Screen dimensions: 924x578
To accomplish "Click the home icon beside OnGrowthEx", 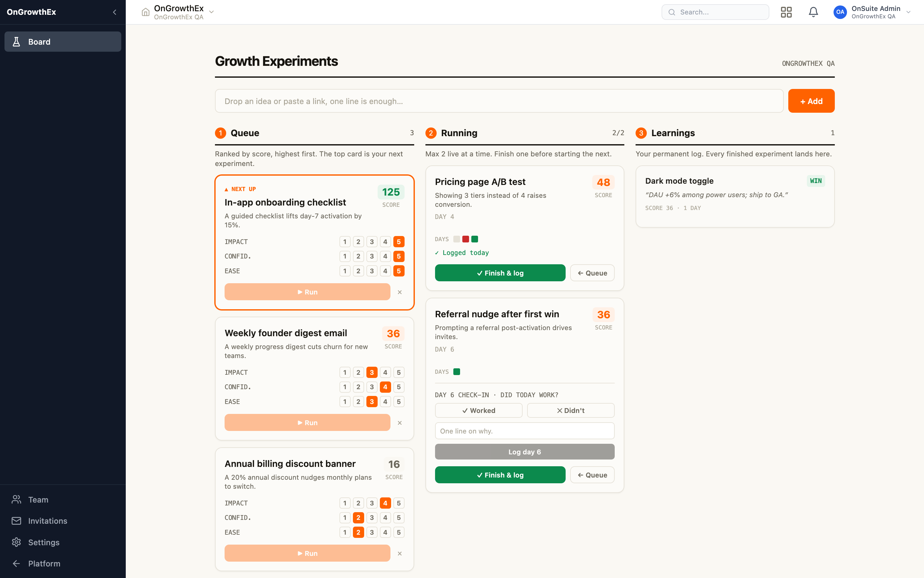I will click(145, 12).
